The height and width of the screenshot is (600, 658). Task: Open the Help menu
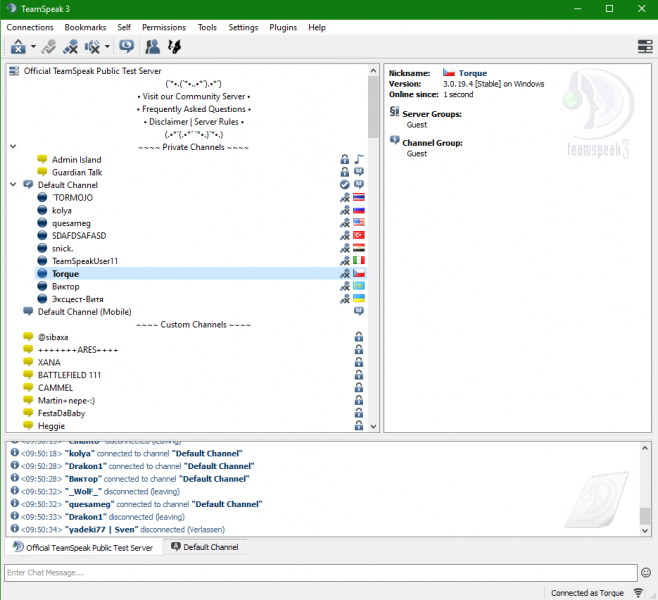(x=317, y=27)
